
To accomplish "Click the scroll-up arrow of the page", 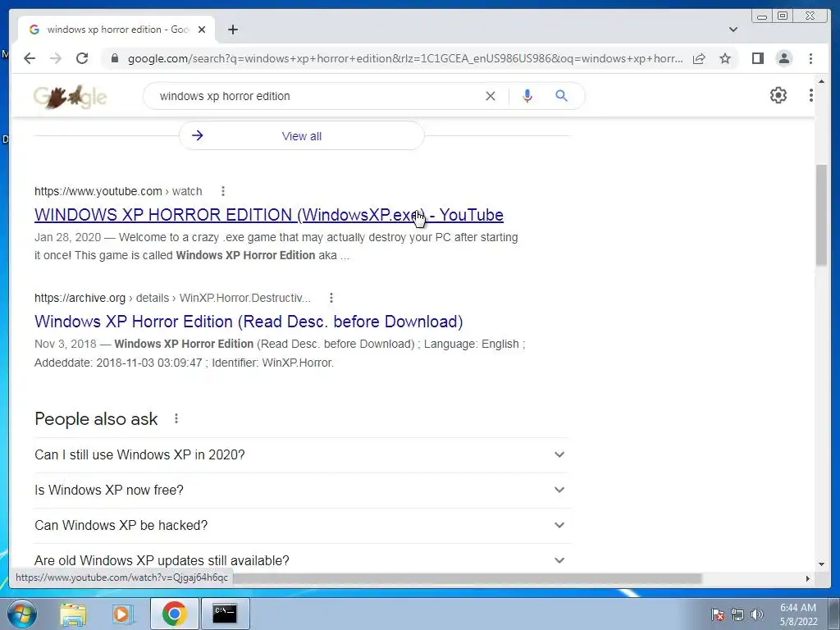I will click(x=821, y=81).
